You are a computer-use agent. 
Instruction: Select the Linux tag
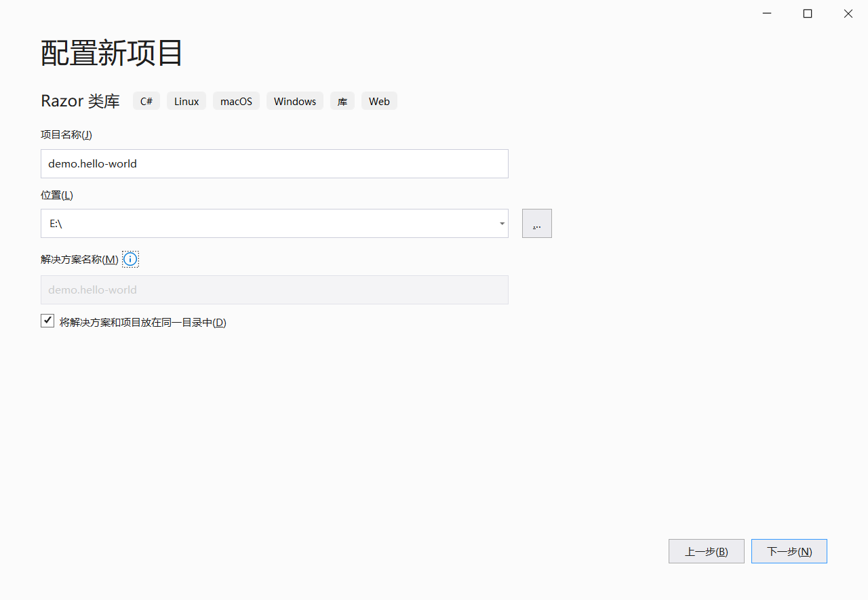click(186, 100)
